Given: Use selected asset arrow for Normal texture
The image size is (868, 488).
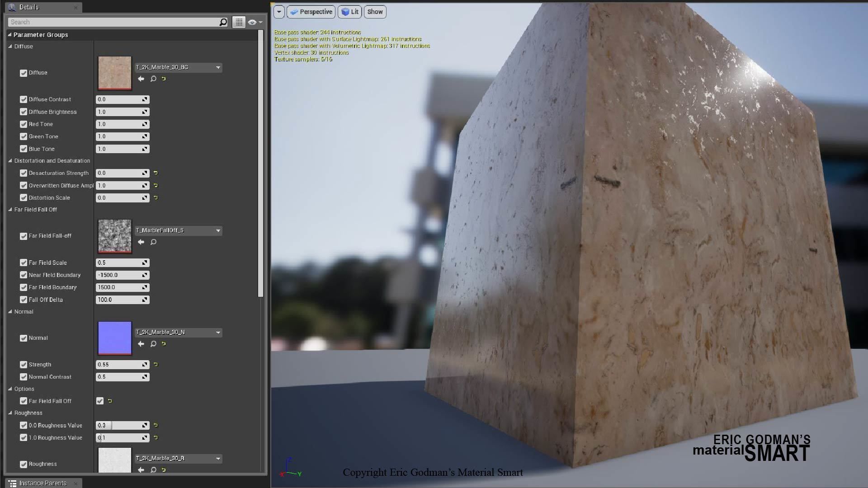Looking at the screenshot, I should [141, 344].
